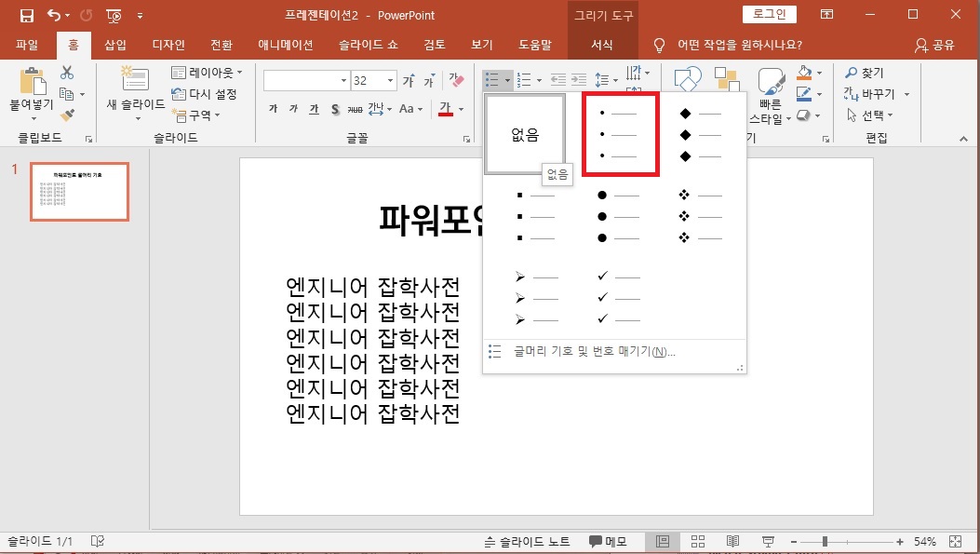
Task: Click 다시 설정 reset button
Action: pos(205,94)
